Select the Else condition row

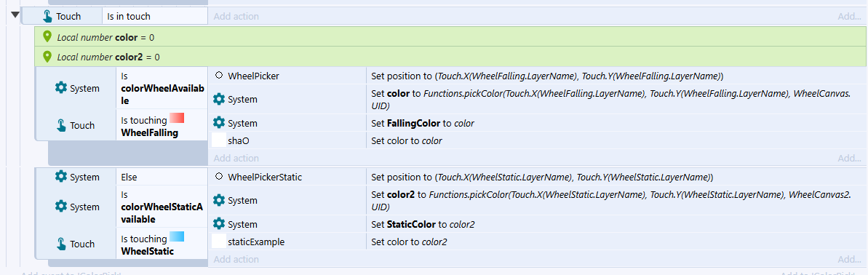122,177
